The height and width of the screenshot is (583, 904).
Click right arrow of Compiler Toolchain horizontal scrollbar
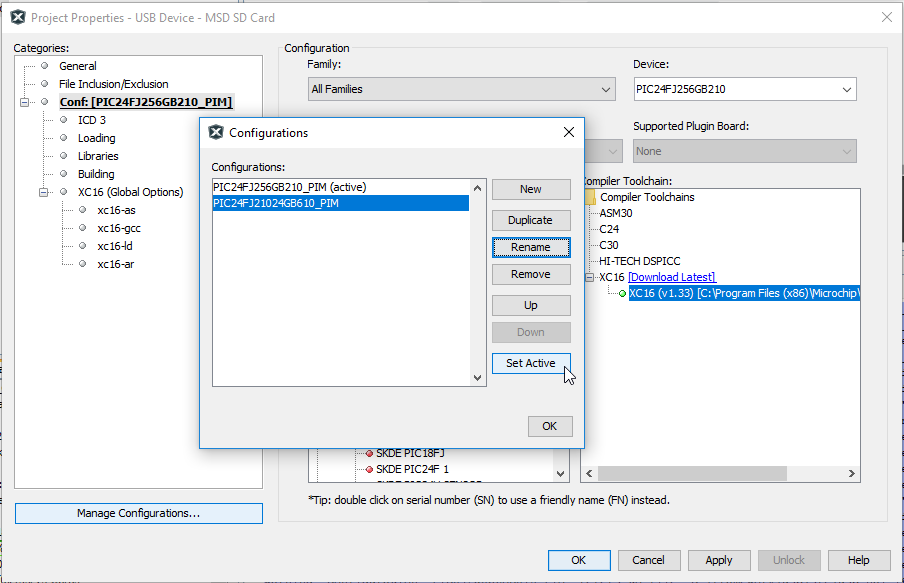pyautogui.click(x=852, y=473)
